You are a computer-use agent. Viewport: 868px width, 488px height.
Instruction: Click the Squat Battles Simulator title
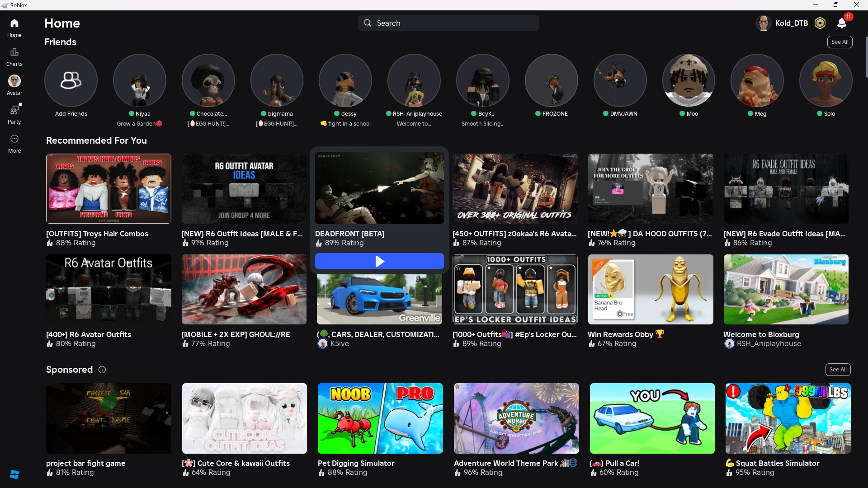(773, 463)
